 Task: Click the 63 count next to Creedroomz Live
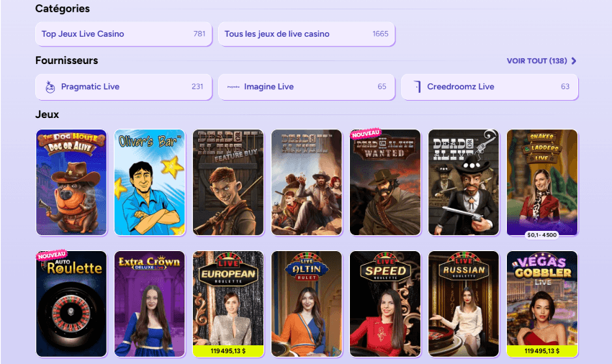(564, 86)
